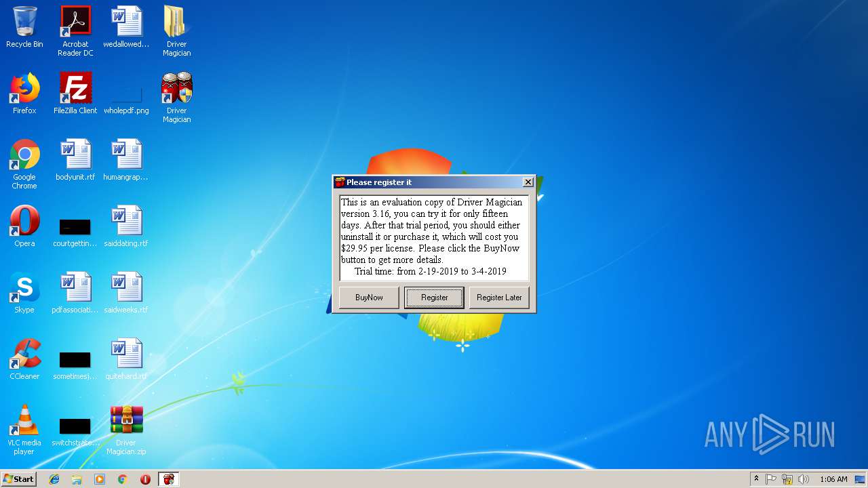The image size is (868, 488).
Task: Open Action Center flag icon
Action: pyautogui.click(x=771, y=479)
